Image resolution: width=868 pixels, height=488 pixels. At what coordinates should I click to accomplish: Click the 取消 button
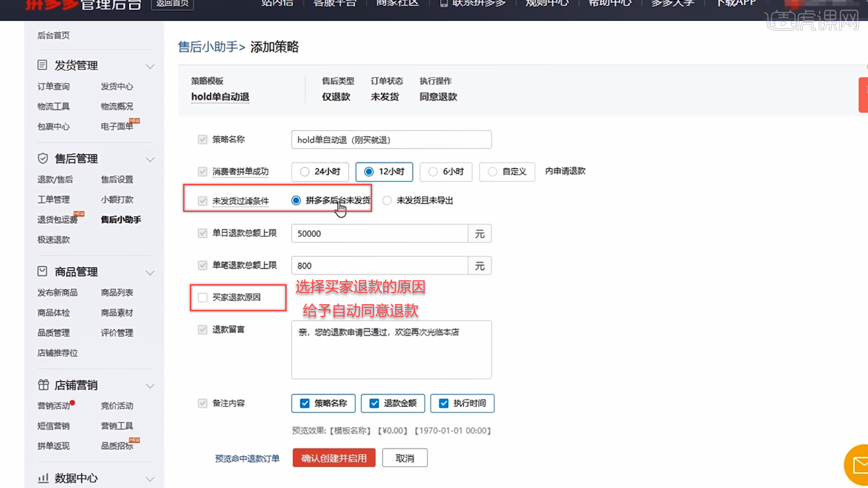pos(405,458)
